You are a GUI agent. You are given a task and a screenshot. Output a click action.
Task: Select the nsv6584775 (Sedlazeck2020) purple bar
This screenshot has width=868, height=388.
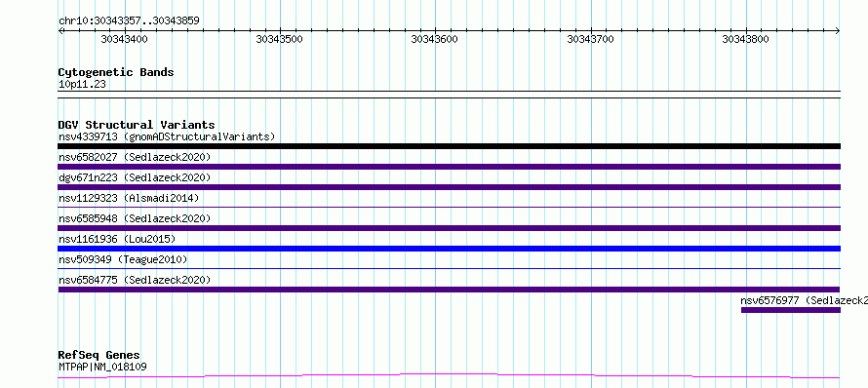449,290
